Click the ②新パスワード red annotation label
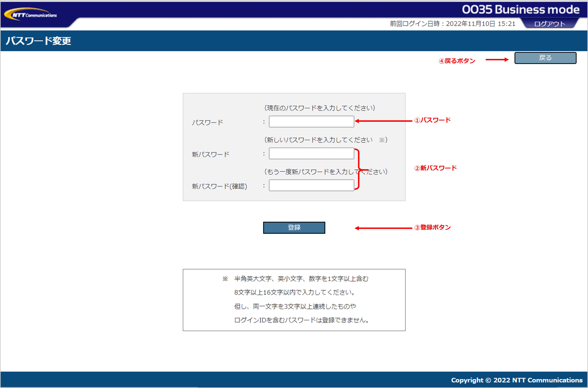The width and height of the screenshot is (588, 388). [x=435, y=168]
